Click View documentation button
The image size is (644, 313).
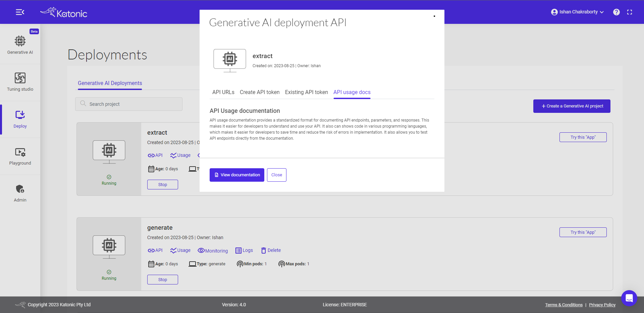[237, 175]
